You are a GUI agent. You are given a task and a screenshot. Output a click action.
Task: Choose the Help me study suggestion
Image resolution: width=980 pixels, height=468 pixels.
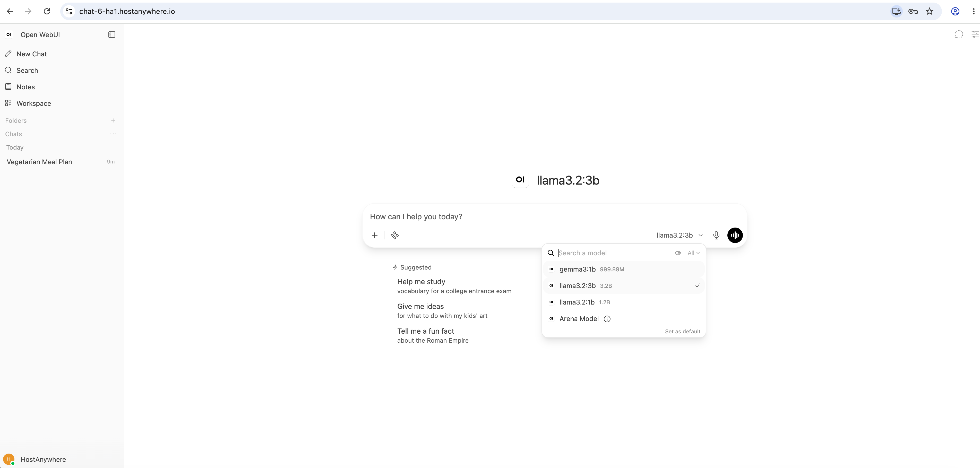tap(454, 286)
